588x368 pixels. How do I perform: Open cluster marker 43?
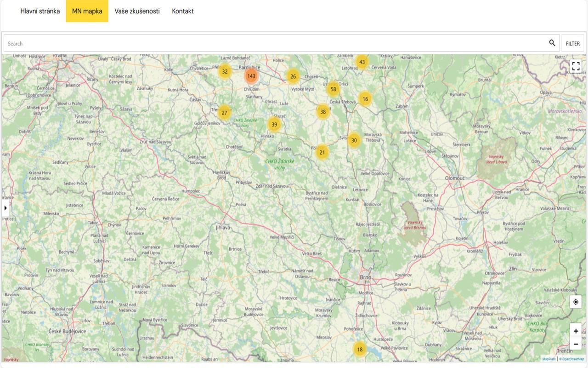tap(362, 62)
